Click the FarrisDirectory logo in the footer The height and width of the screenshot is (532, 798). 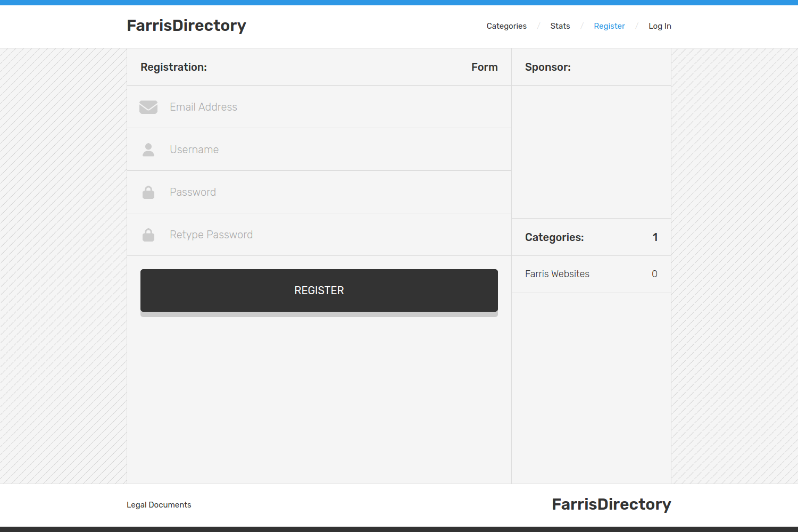tap(611, 504)
